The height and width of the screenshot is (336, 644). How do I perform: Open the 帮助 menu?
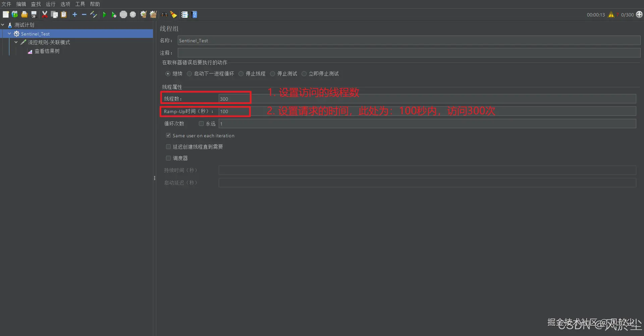pos(95,4)
